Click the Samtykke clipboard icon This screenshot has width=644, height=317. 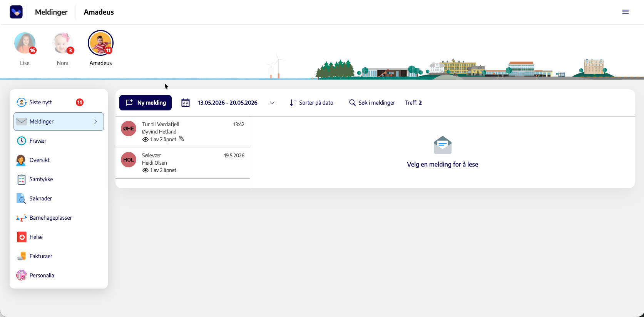coord(22,179)
